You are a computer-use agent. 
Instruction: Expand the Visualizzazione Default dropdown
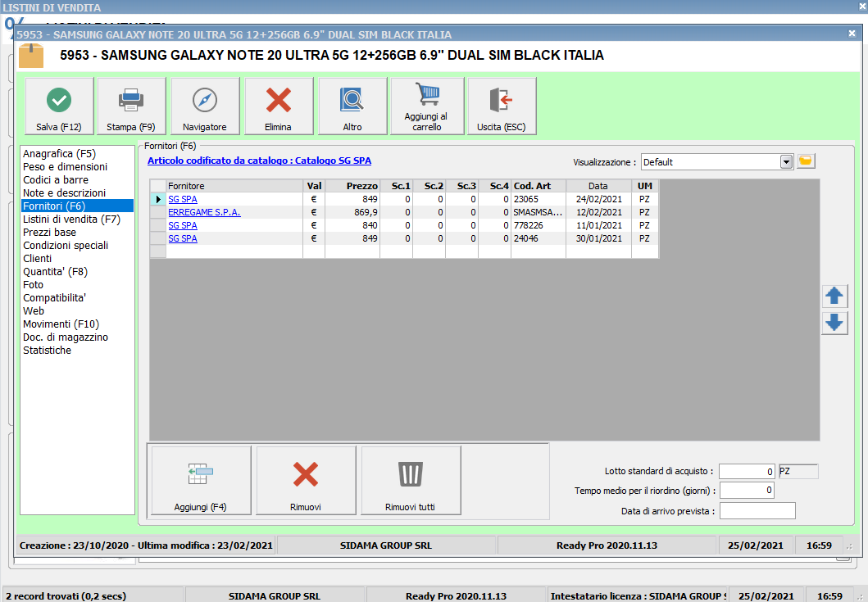point(786,162)
